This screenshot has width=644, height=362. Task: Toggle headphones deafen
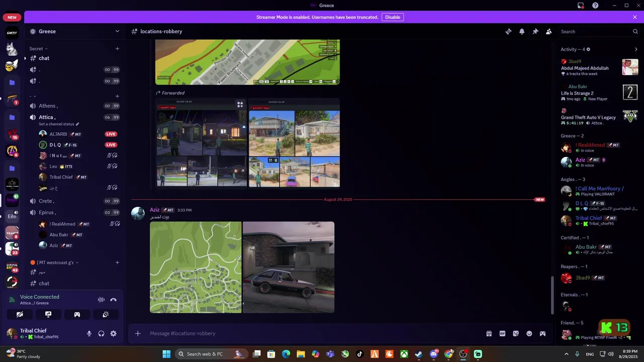(101, 333)
